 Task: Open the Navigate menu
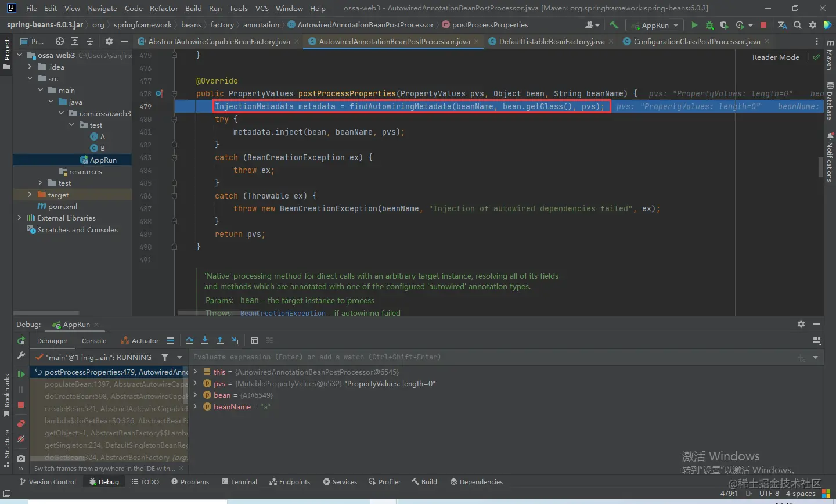point(102,8)
